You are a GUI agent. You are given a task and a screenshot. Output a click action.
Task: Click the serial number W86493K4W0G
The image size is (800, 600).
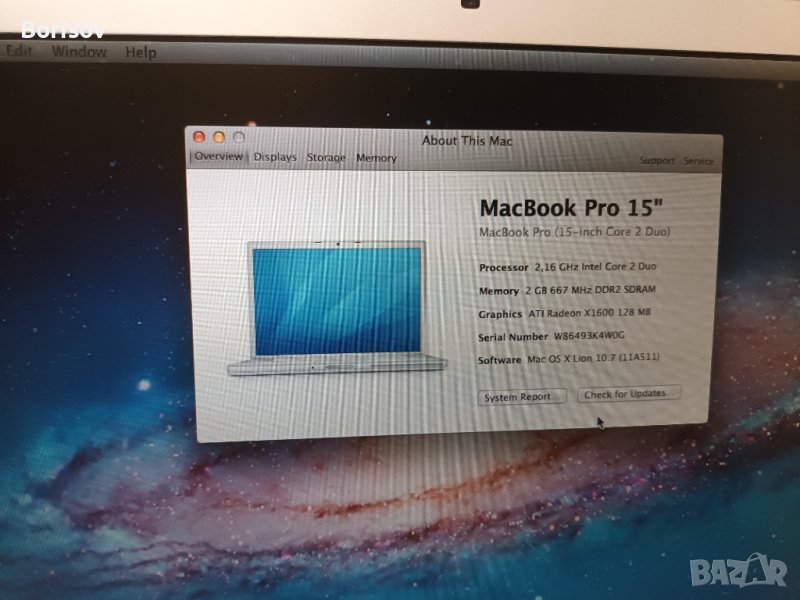tap(589, 336)
